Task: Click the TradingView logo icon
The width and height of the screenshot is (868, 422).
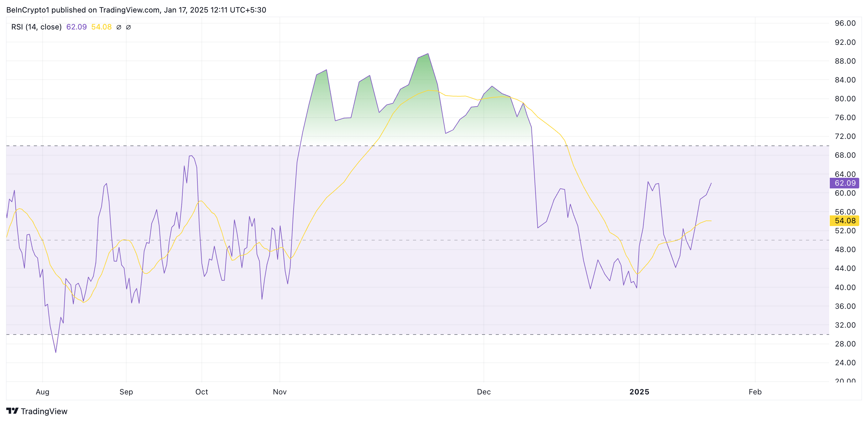Action: [12, 410]
